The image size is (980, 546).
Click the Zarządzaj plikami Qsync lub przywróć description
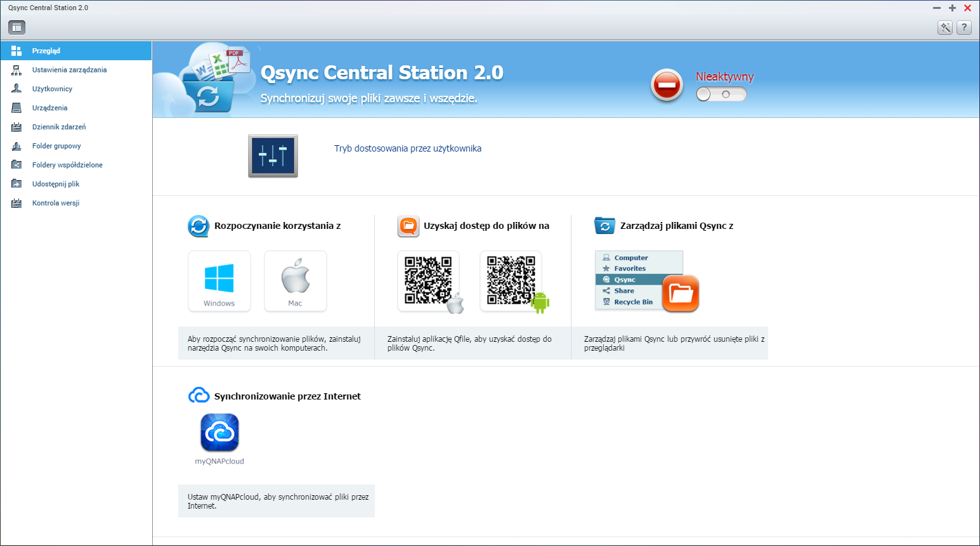coord(674,344)
